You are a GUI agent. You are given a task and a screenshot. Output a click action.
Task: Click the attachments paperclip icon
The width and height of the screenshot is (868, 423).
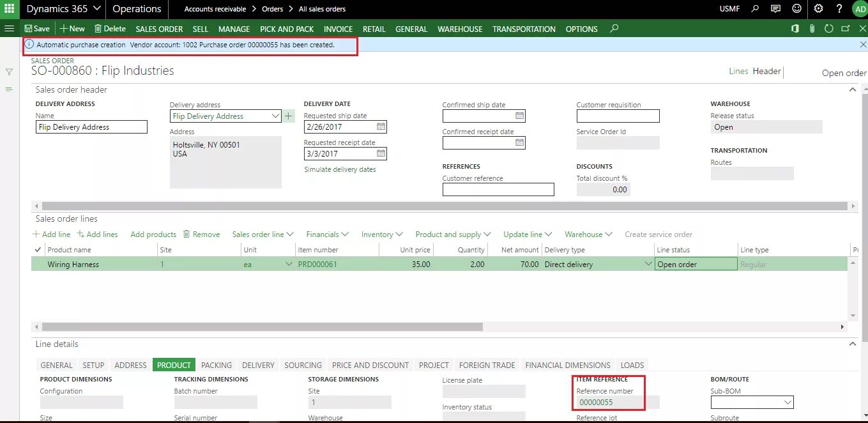(812, 29)
